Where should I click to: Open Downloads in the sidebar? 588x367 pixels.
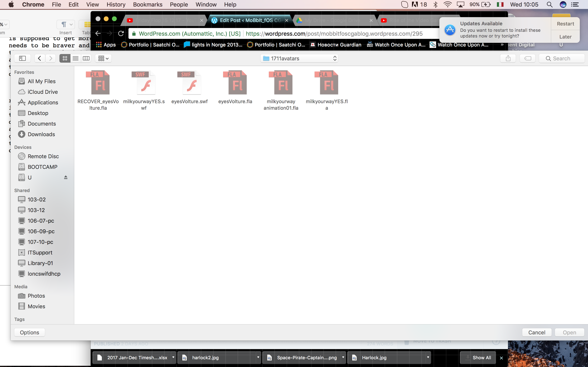coord(41,134)
